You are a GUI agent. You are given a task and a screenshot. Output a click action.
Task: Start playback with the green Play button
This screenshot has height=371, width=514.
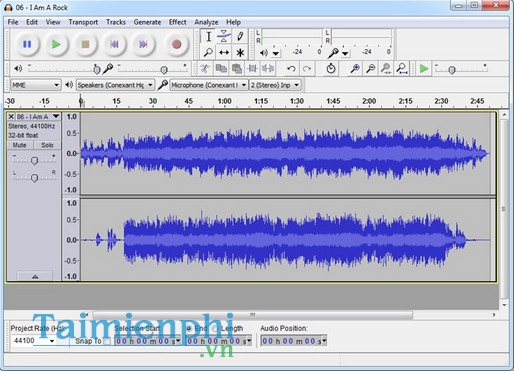click(56, 44)
